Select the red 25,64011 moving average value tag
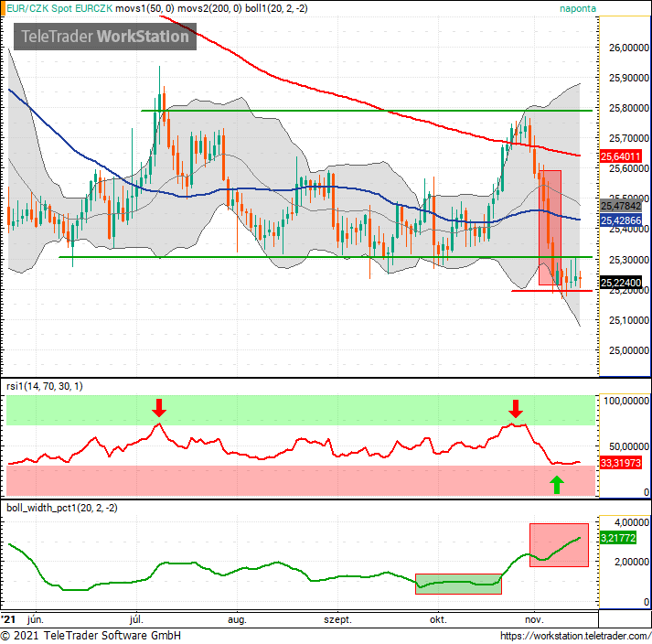Viewport: 652px width, 644px height. coord(620,156)
